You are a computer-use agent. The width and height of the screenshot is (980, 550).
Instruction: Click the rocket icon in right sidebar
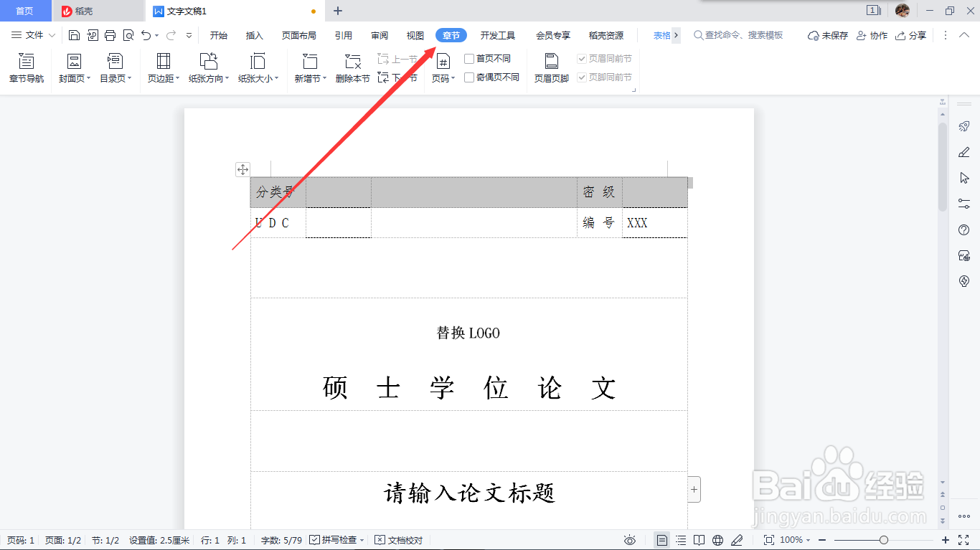click(964, 126)
